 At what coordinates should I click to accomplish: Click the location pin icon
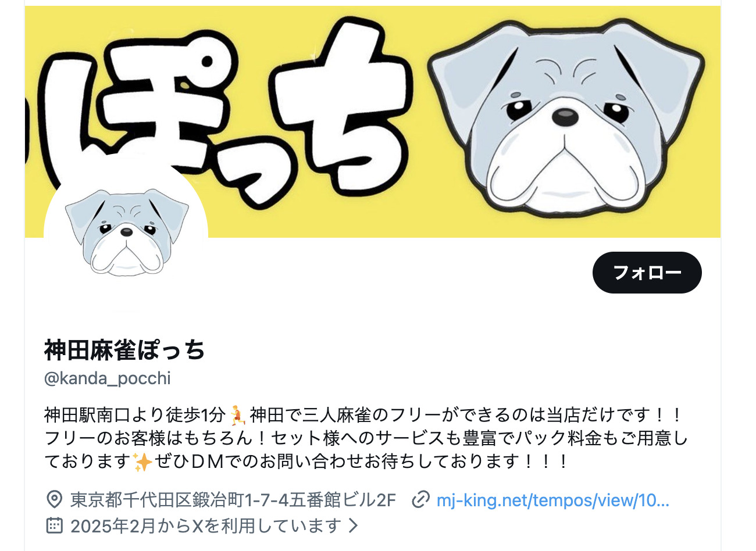54,500
